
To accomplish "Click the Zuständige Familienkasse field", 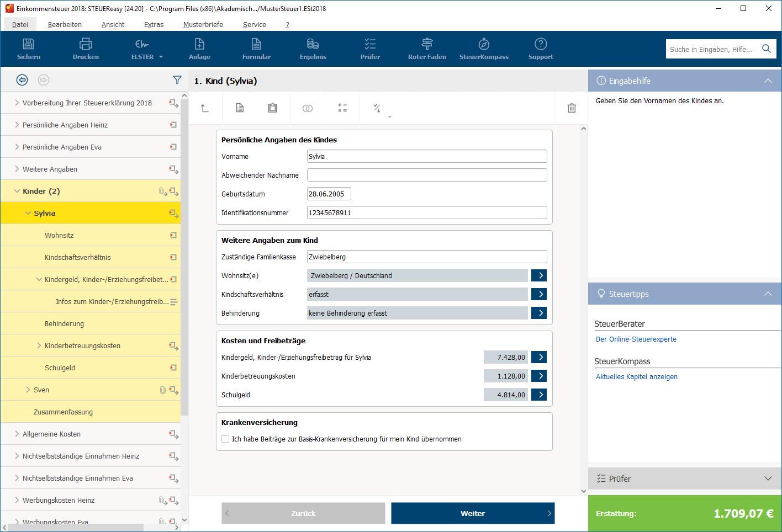I will pyautogui.click(x=427, y=257).
